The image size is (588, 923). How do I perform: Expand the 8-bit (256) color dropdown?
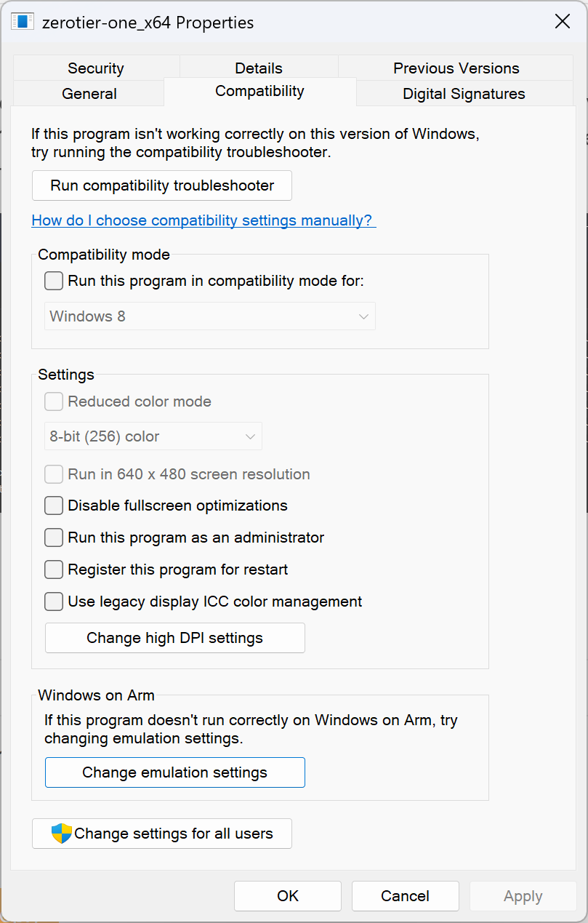click(x=153, y=436)
